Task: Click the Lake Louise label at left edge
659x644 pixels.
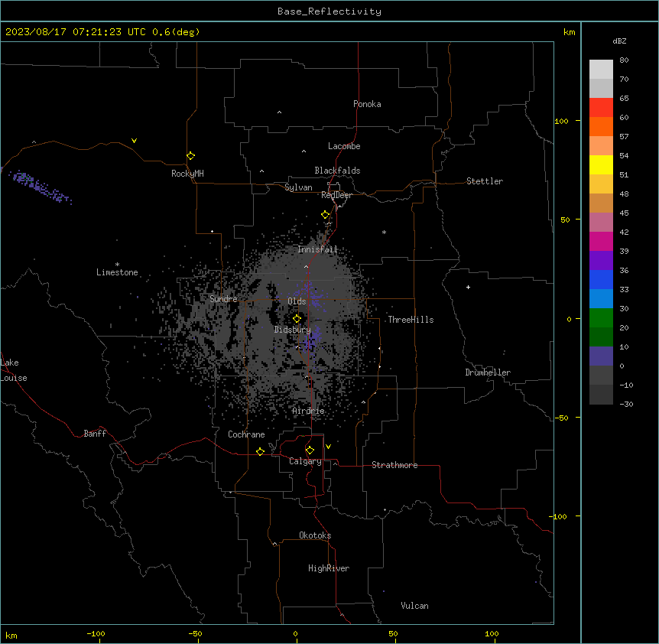Action: [x=14, y=370]
